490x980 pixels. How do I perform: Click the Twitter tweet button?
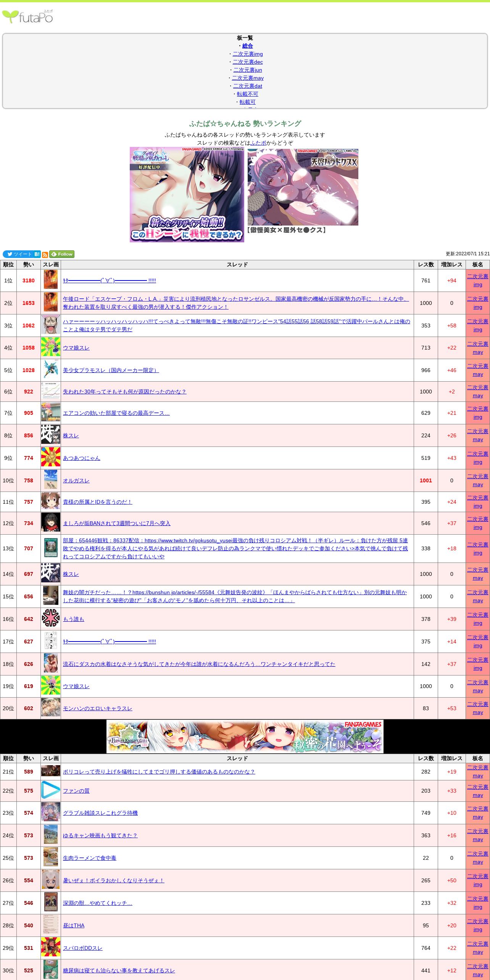(18, 254)
